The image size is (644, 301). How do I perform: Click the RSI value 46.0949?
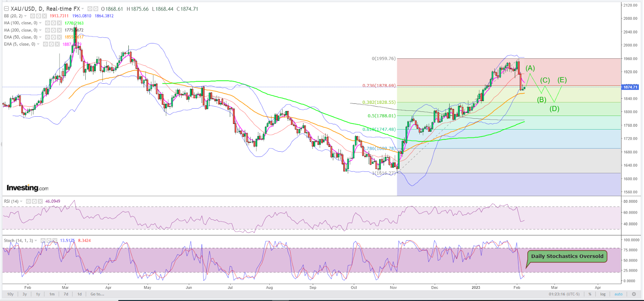pyautogui.click(x=53, y=201)
